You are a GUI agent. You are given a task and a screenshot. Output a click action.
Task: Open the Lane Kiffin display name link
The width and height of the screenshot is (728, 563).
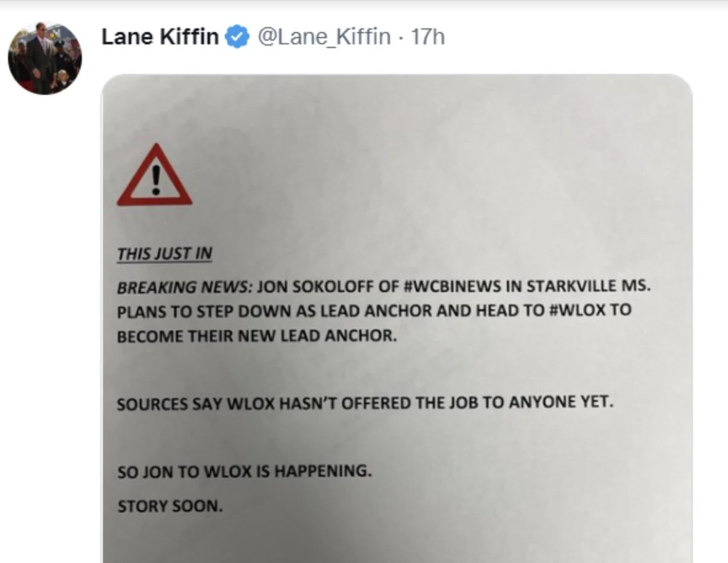pos(160,37)
